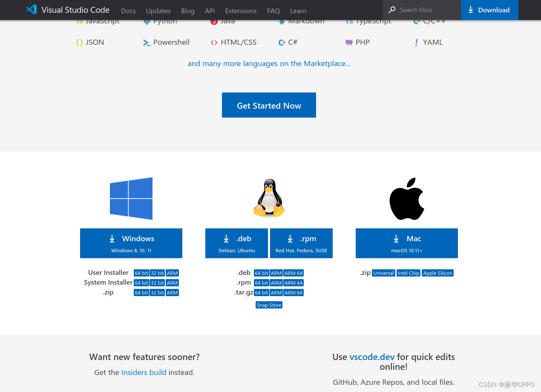Screen dimensions: 541x392
Task: Select Mac .zip Universal badge
Action: click(x=383, y=273)
